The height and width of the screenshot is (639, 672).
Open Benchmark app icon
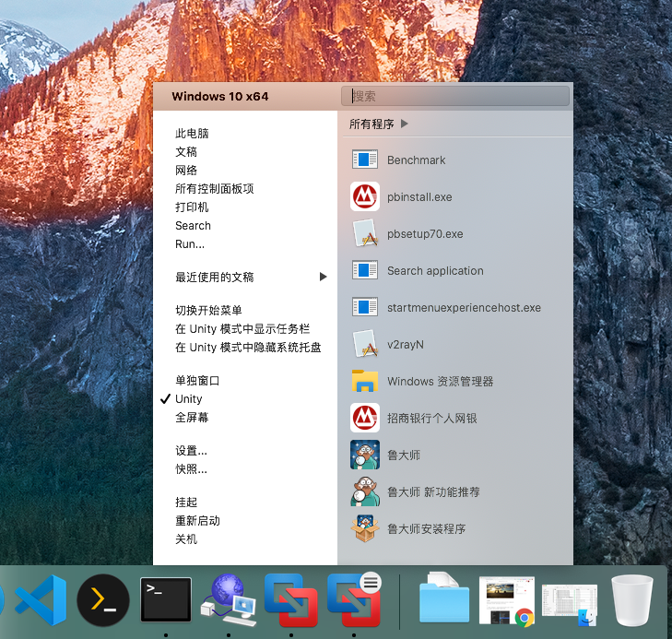(x=365, y=160)
